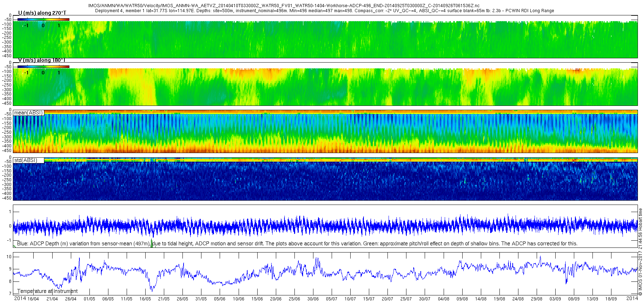Image resolution: width=644 pixels, height=304 pixels.
Task: Click the '19/08' date tick label
Action: click(499, 299)
